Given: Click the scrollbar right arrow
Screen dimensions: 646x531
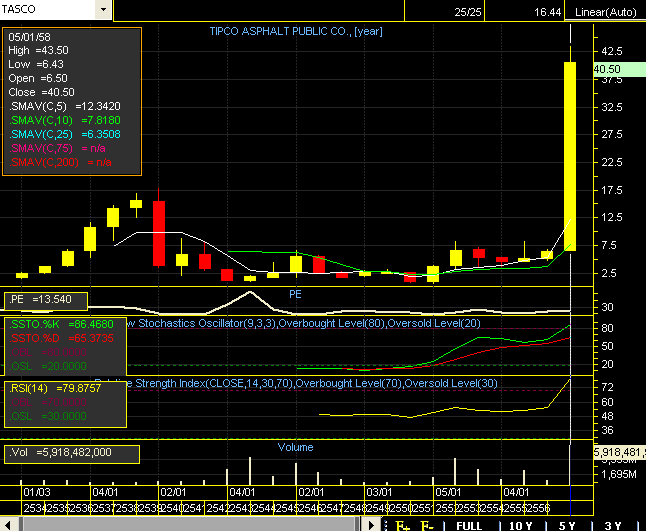Looking at the screenshot, I should point(371,525).
